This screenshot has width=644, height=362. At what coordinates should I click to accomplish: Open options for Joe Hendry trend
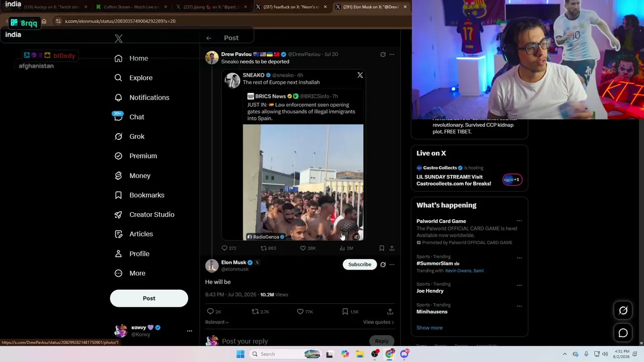point(519,285)
